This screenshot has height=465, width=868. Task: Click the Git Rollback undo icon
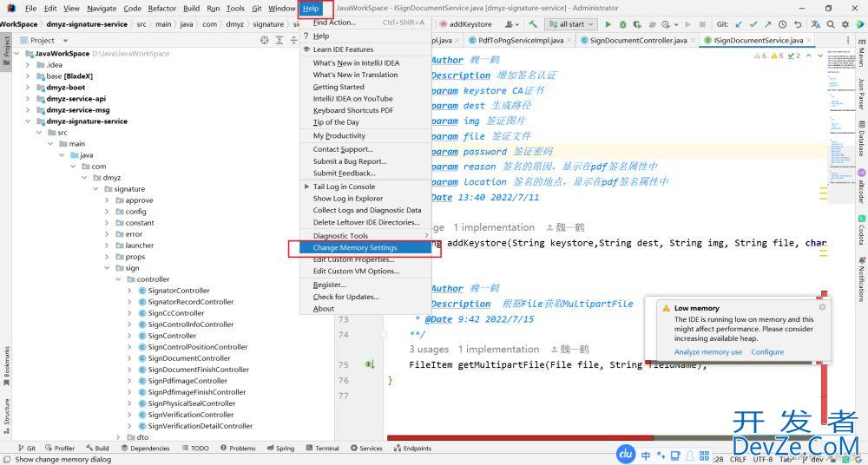(x=797, y=24)
